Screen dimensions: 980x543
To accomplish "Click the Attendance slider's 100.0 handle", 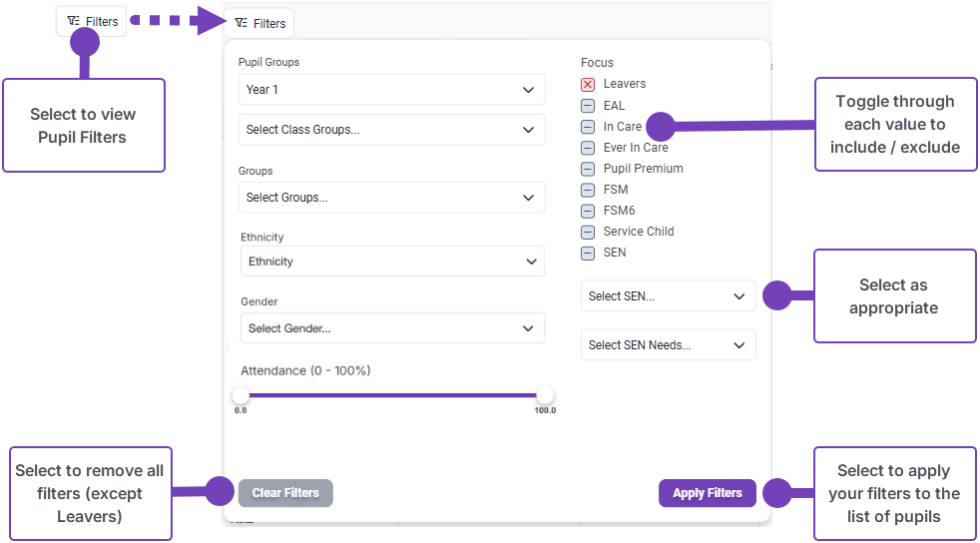I will pos(545,394).
